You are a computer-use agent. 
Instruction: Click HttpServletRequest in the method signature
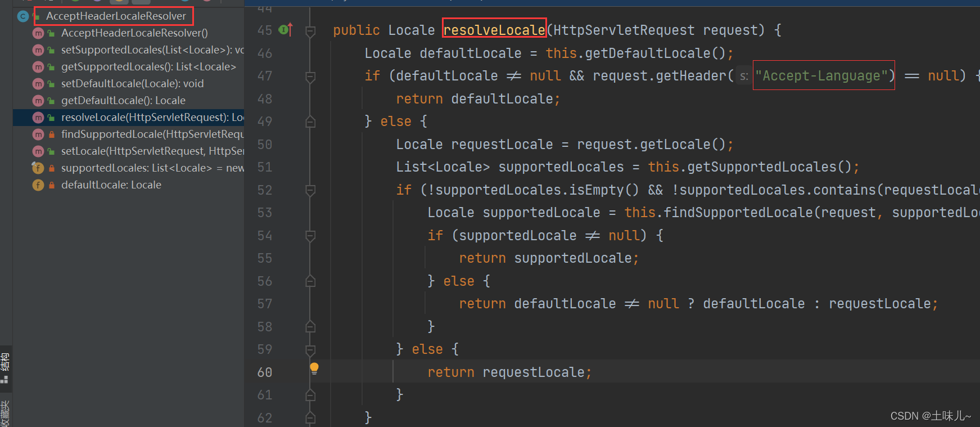tap(625, 30)
